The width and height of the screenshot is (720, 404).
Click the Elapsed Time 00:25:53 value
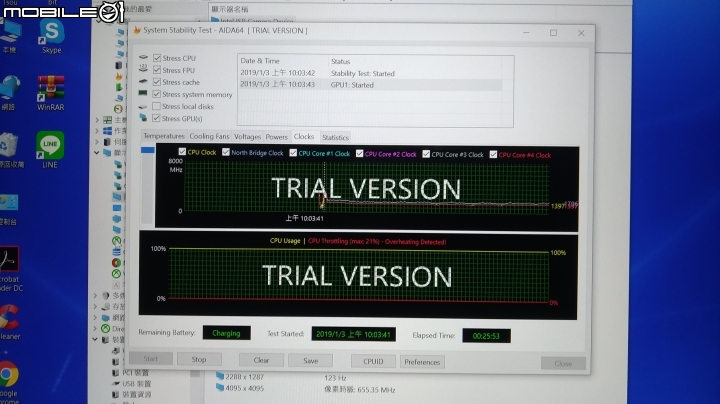tap(486, 336)
